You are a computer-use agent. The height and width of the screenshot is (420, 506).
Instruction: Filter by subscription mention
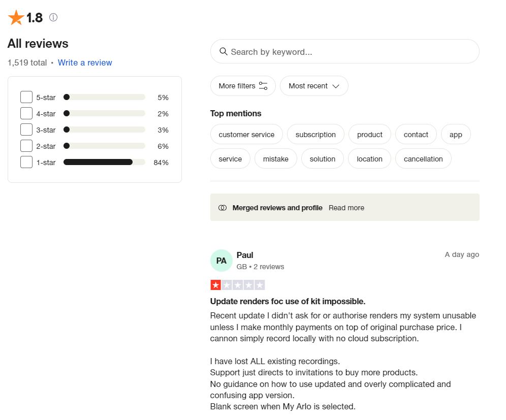click(x=315, y=134)
